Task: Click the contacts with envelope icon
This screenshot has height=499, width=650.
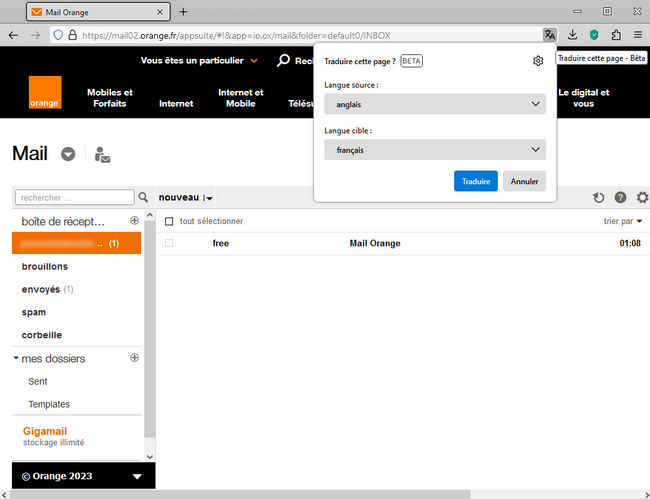Action: (102, 155)
